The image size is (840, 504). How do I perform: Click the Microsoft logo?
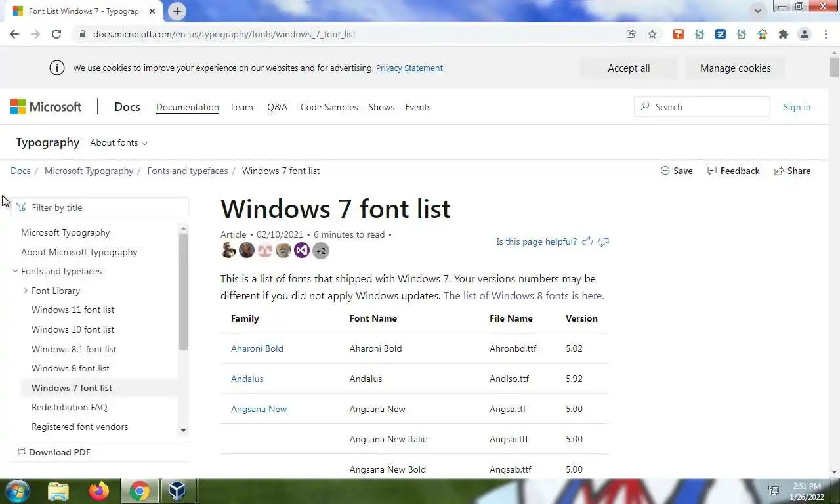46,106
